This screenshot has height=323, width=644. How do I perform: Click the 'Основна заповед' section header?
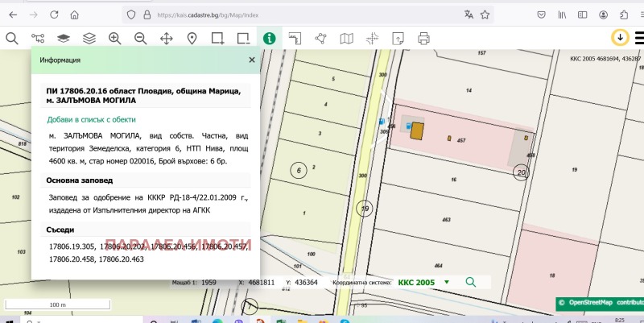coord(79,180)
